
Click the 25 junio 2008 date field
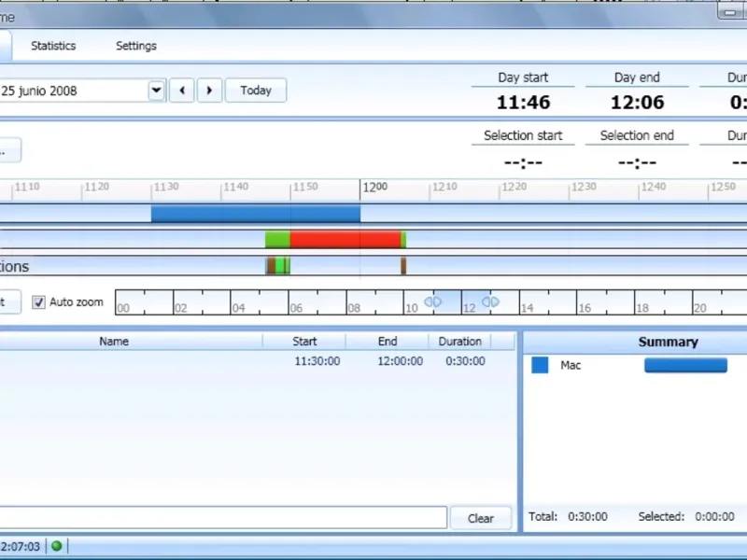74,91
